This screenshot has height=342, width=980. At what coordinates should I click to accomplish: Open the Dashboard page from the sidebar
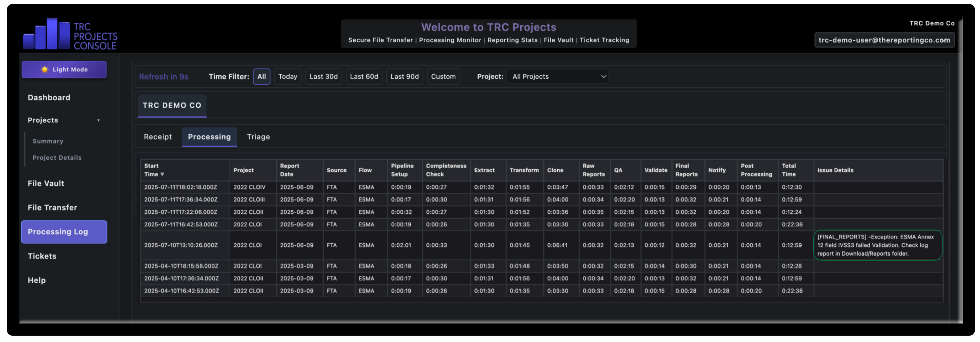pos(49,98)
